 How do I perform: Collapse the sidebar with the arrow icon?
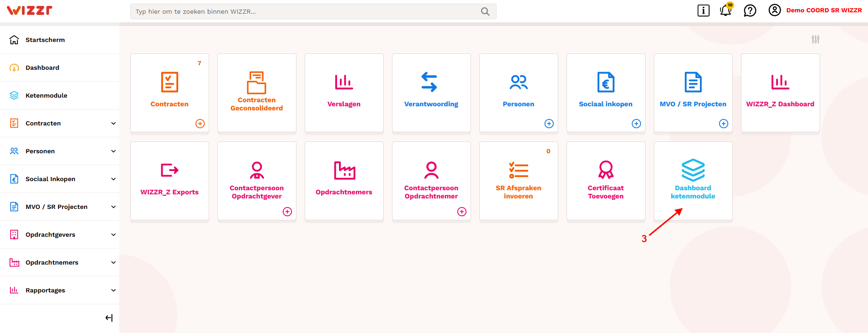click(x=109, y=318)
